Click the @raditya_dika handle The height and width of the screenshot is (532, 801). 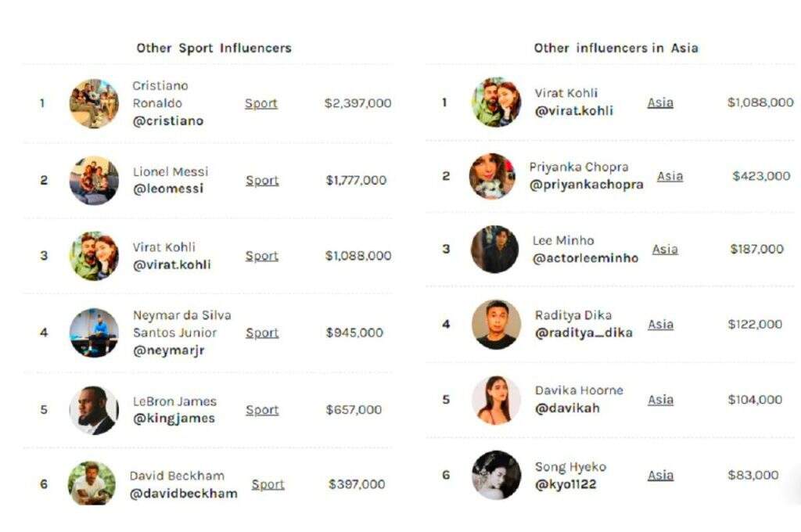584,332
